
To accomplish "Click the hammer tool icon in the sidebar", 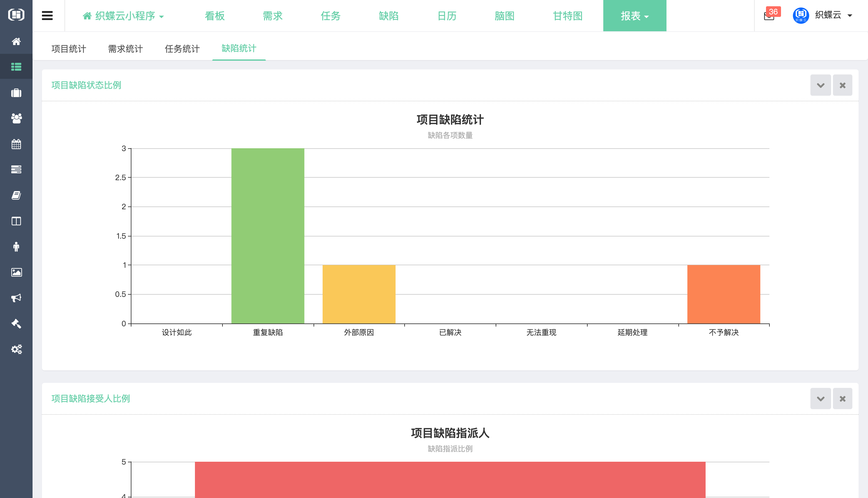I will point(16,323).
